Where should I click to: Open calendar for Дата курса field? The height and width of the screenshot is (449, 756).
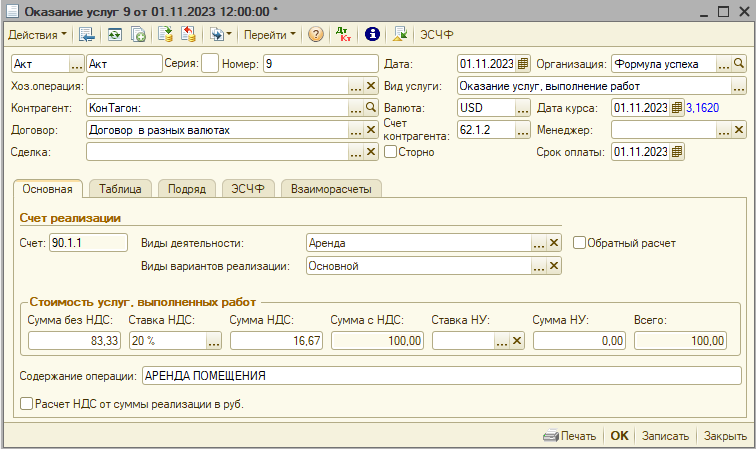pos(676,108)
